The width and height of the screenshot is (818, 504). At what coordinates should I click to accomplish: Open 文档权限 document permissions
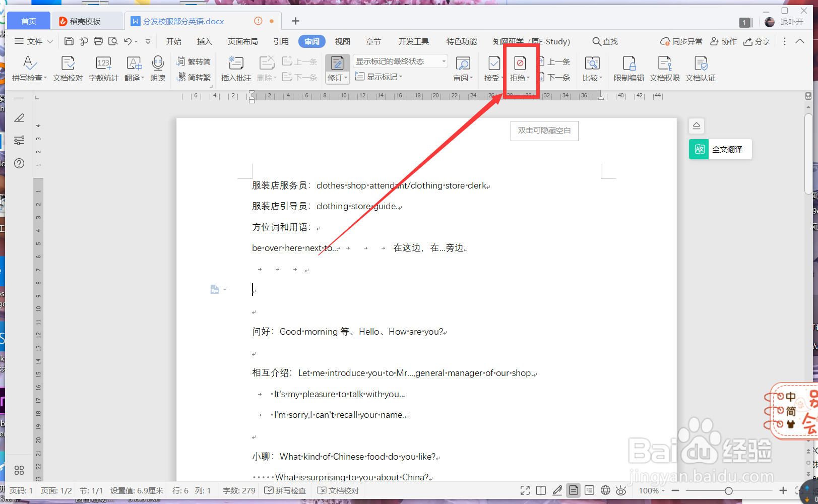coord(665,69)
